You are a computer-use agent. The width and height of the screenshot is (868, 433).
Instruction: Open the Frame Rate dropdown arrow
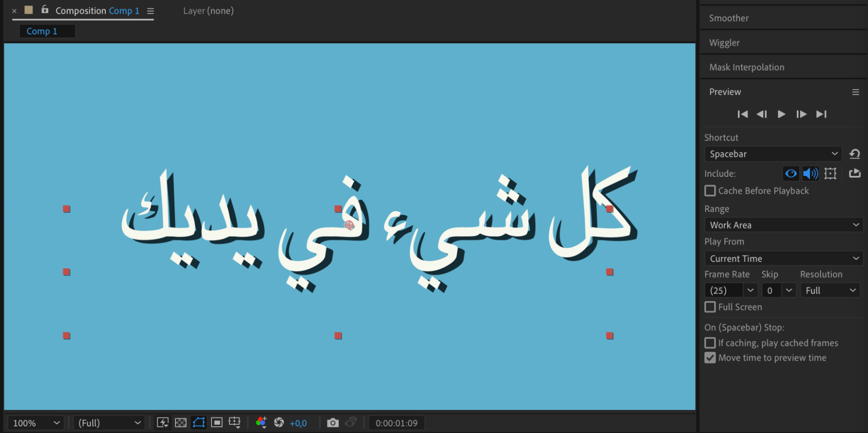(750, 291)
